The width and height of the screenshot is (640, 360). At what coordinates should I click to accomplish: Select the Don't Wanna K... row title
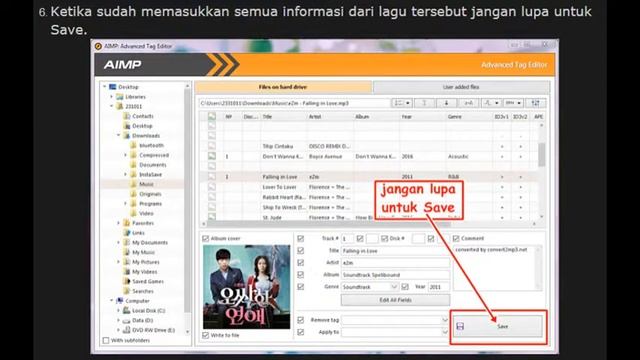[282, 156]
